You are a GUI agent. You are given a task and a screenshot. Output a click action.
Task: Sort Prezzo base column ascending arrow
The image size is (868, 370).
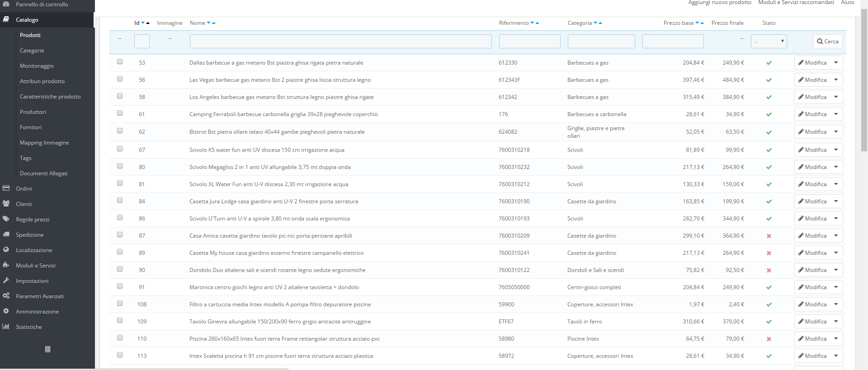tap(702, 23)
